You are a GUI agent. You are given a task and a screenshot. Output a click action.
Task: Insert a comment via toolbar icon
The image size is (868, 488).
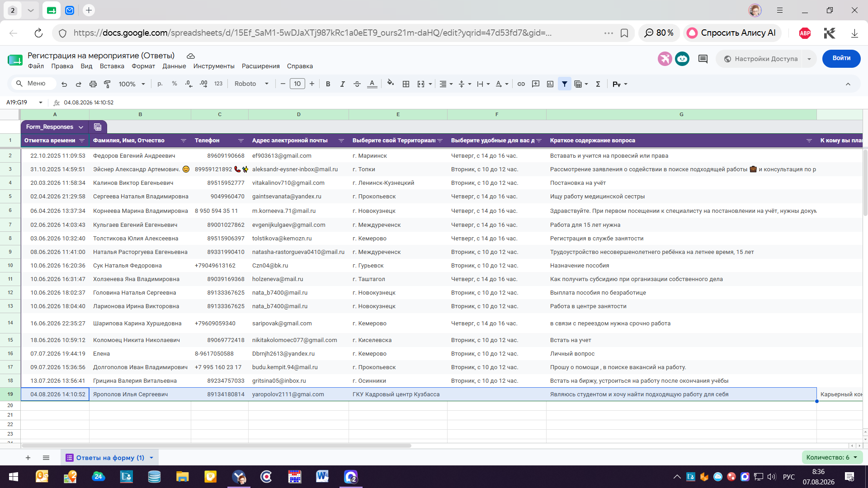(536, 84)
